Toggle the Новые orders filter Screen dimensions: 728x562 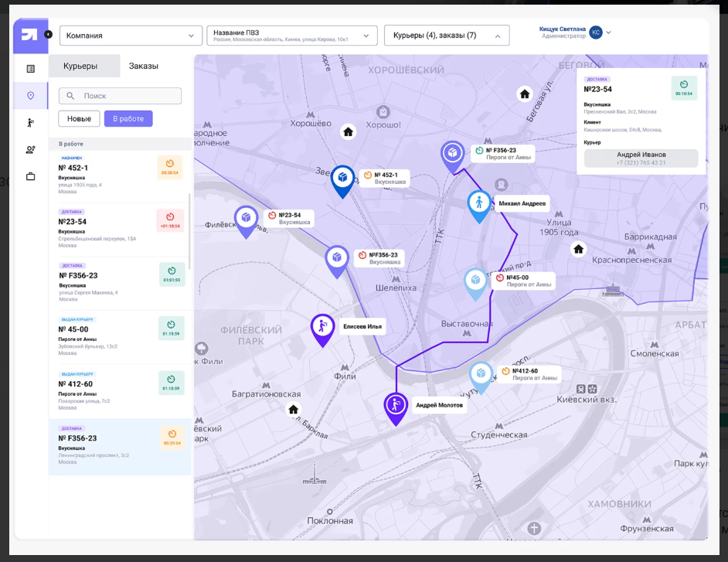(x=79, y=119)
